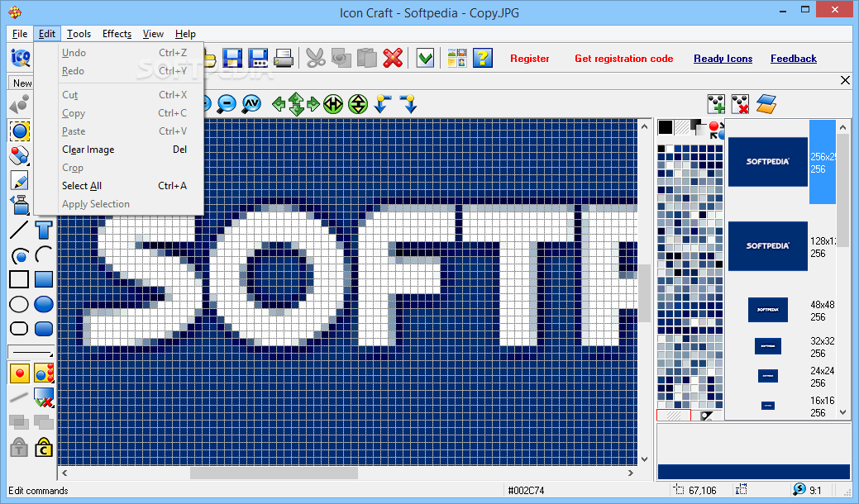Click the canvas horizontal scrollbar thumb

(274, 473)
